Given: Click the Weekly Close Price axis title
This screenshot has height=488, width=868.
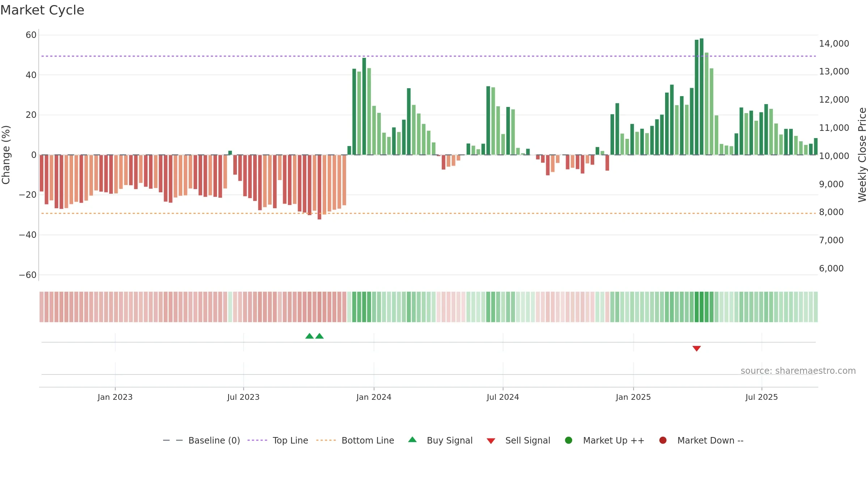Looking at the screenshot, I should [862, 155].
